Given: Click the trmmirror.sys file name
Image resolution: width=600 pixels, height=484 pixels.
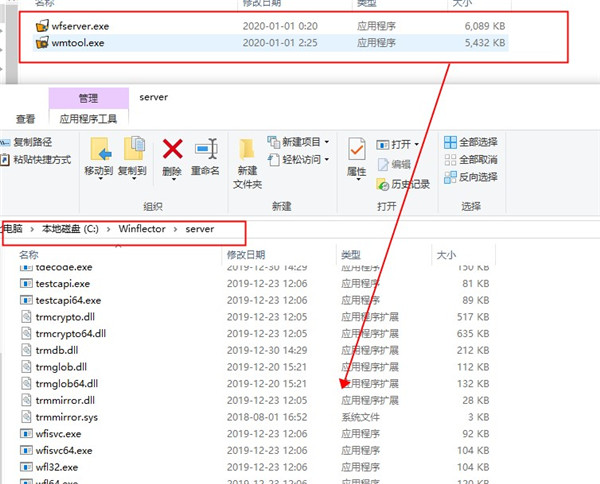Looking at the screenshot, I should point(67,417).
